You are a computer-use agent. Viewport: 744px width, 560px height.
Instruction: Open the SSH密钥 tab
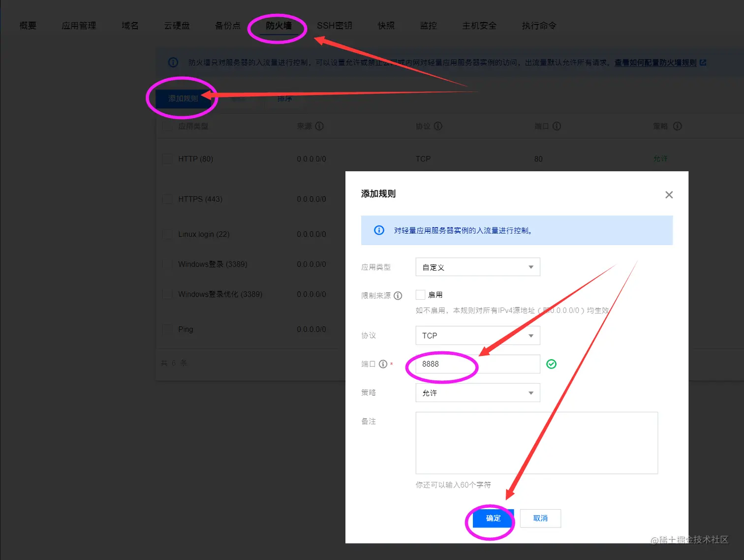(334, 26)
